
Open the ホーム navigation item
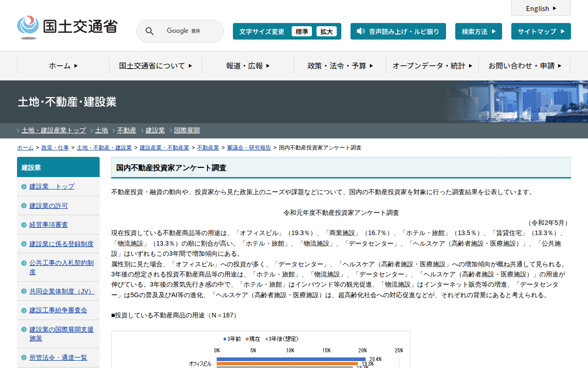coord(63,66)
